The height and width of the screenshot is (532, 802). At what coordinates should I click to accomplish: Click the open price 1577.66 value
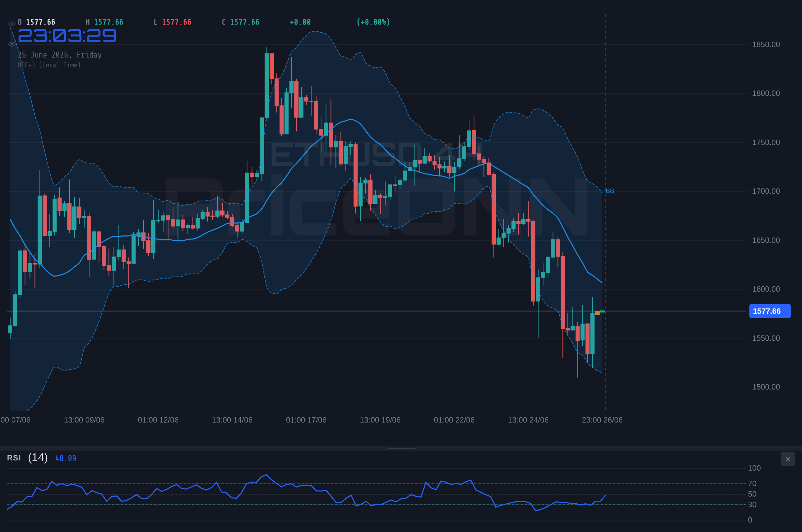pyautogui.click(x=41, y=22)
